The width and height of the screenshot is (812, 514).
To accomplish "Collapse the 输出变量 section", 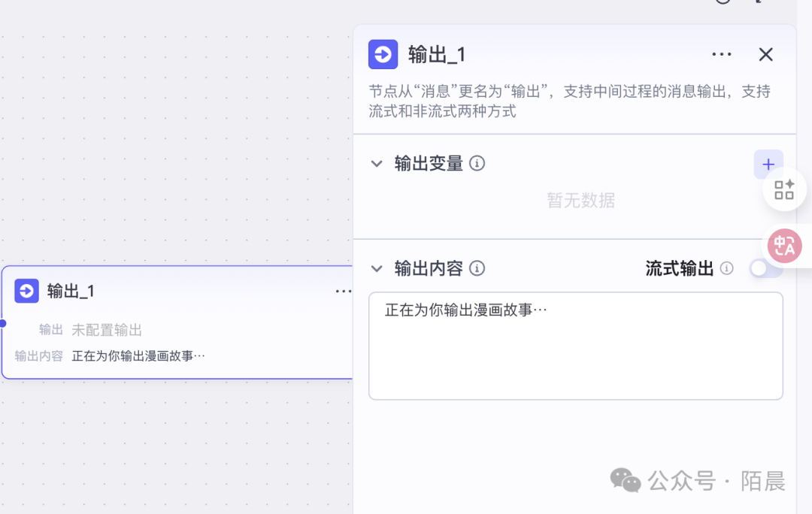I will [377, 163].
